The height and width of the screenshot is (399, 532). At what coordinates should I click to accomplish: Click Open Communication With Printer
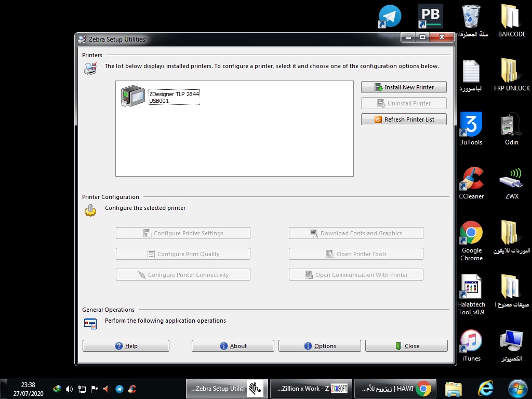tap(356, 275)
